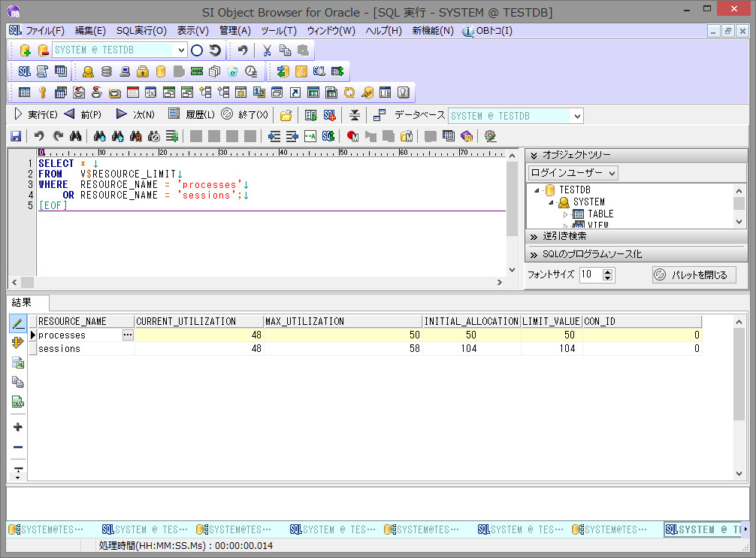This screenshot has width=756, height=558.
Task: Click the binoculars replace R icon
Action: point(136,136)
